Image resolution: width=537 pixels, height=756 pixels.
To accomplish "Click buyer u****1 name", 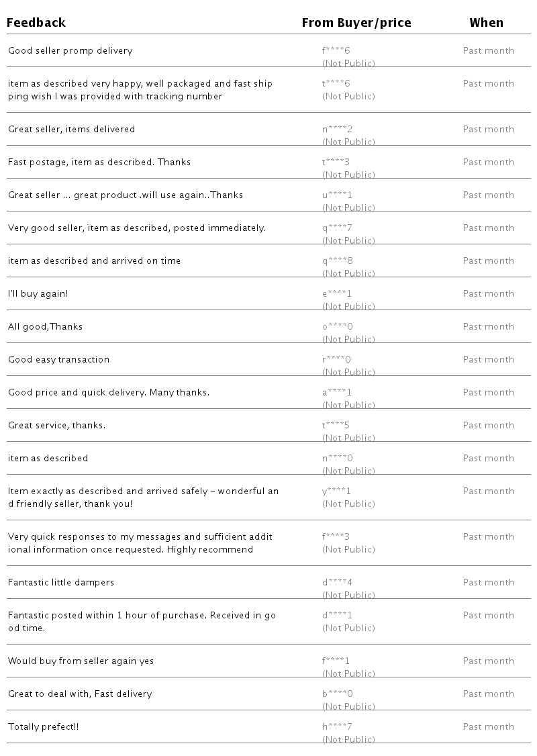I will (x=337, y=195).
